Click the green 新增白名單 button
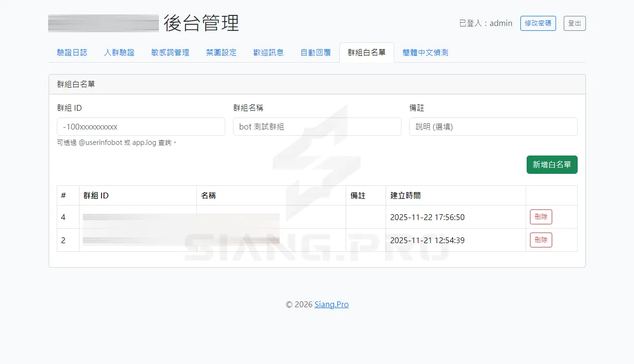 point(552,164)
